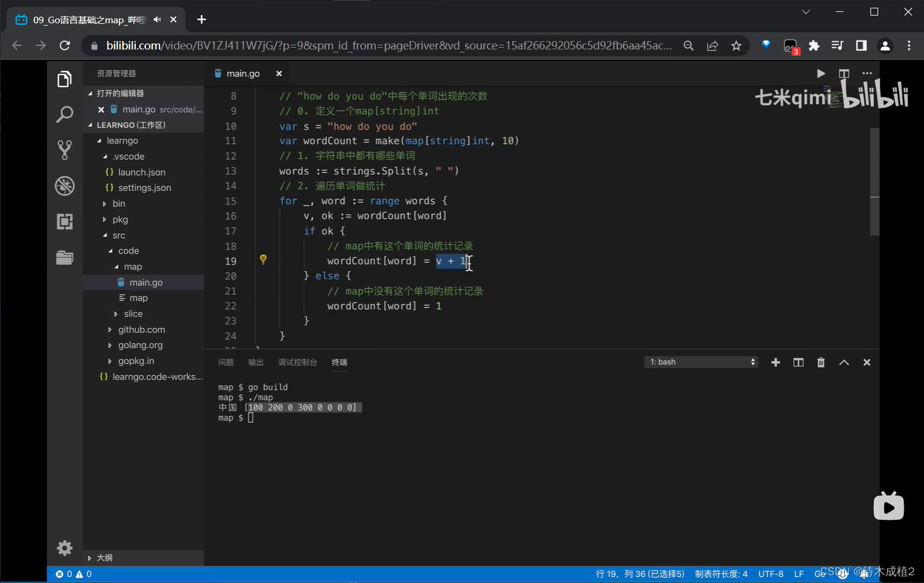Close main.go in open editors list
Image resolution: width=924 pixels, height=583 pixels.
point(101,110)
